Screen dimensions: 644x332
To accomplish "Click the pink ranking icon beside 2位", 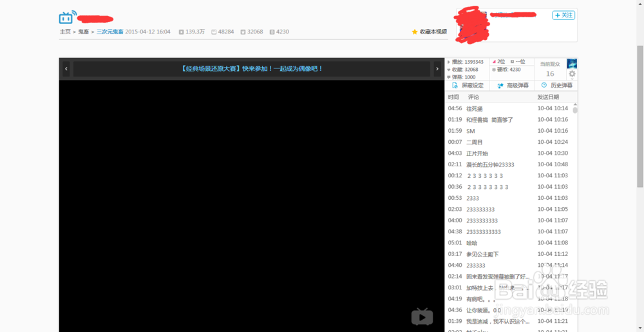I will pyautogui.click(x=494, y=62).
